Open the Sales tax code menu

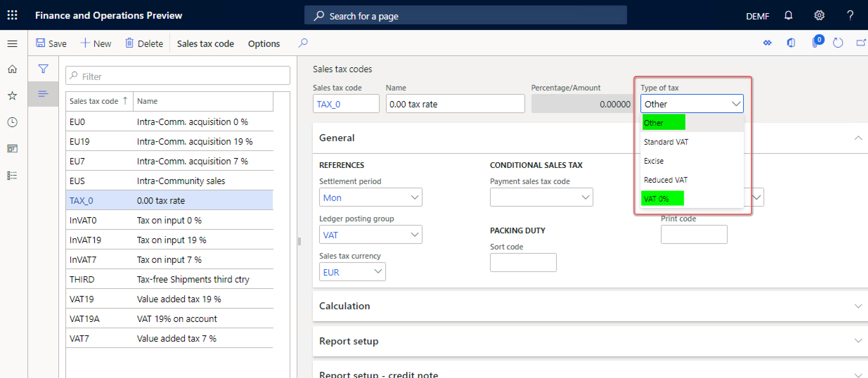click(205, 44)
